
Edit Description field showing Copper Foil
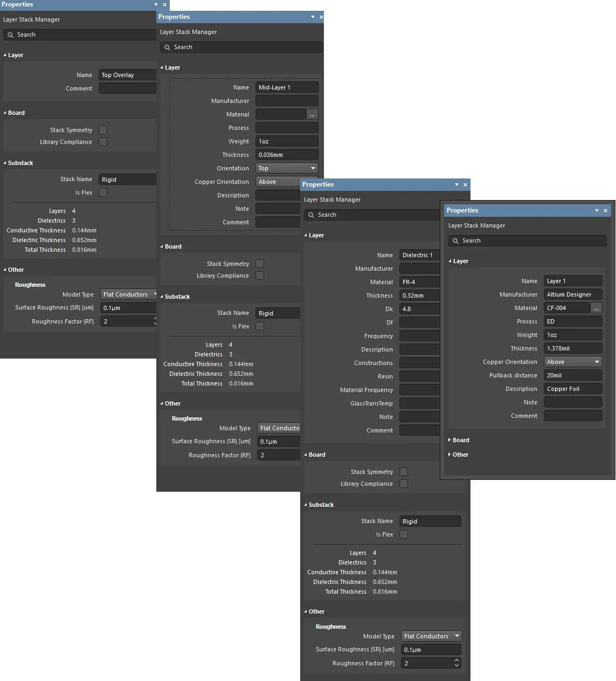tap(573, 389)
